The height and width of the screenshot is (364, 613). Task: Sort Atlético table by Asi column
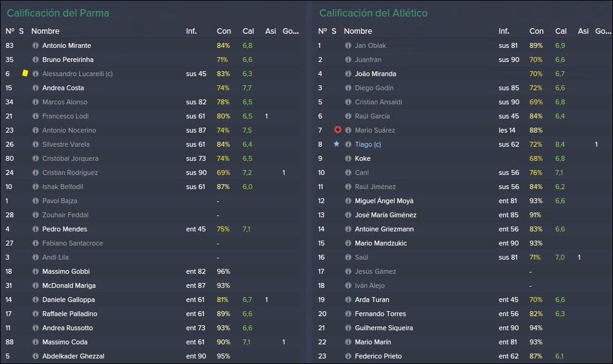(x=584, y=31)
